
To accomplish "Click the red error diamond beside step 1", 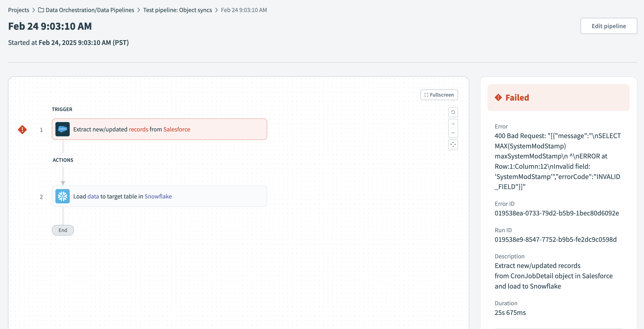I will [x=22, y=129].
